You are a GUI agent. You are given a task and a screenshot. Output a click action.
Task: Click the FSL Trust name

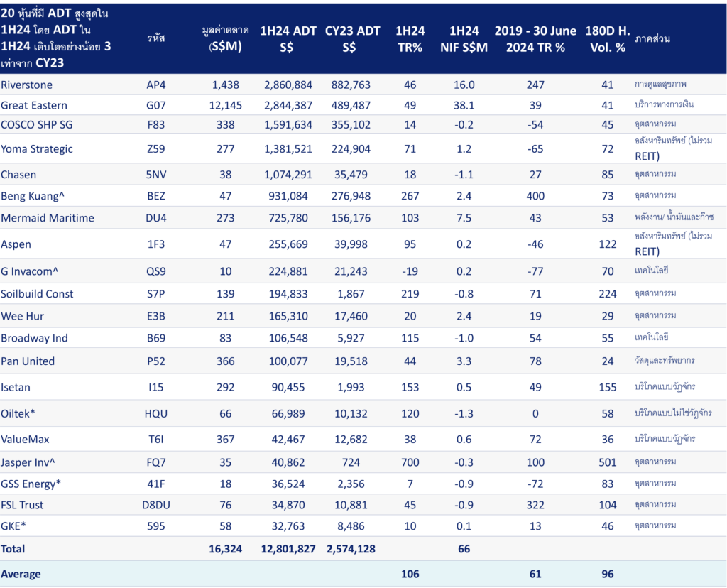(22, 505)
